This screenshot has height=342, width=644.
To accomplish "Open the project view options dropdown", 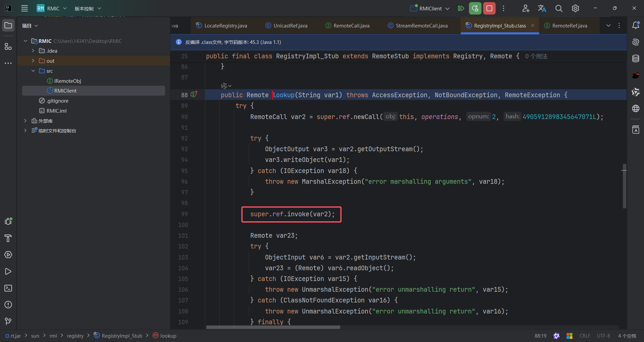I will pyautogui.click(x=30, y=26).
